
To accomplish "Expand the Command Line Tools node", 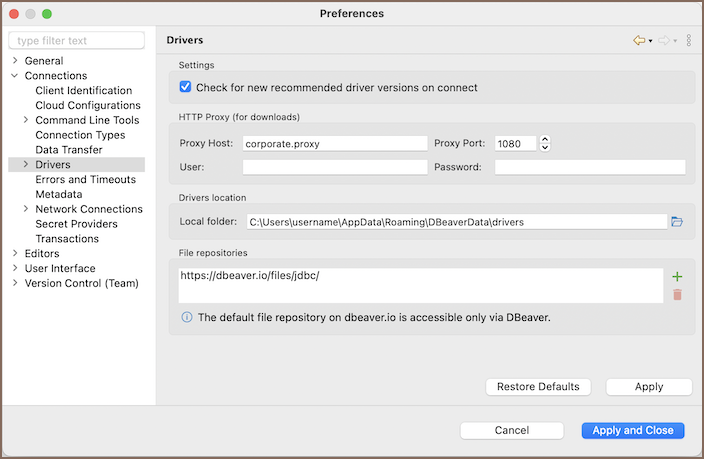I will (26, 120).
